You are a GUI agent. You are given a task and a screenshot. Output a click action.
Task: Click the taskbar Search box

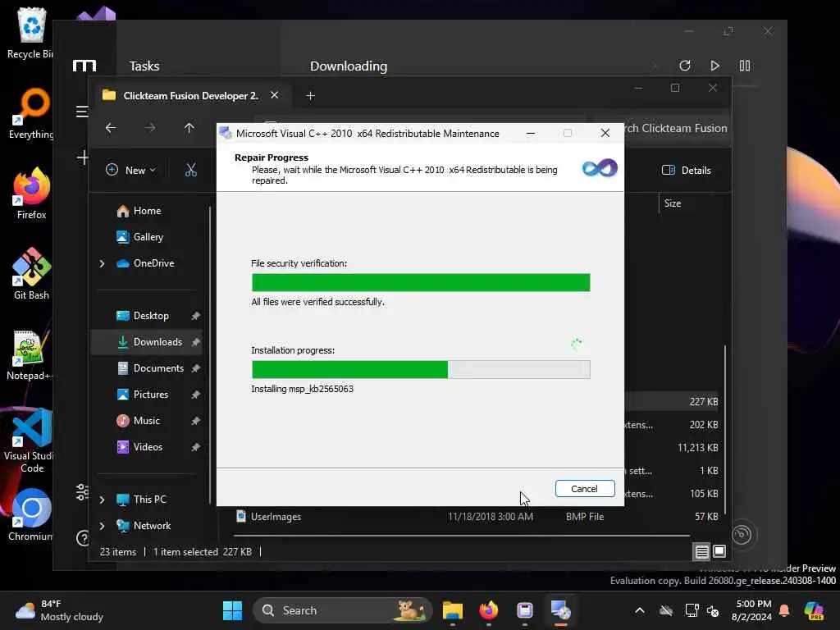342,610
